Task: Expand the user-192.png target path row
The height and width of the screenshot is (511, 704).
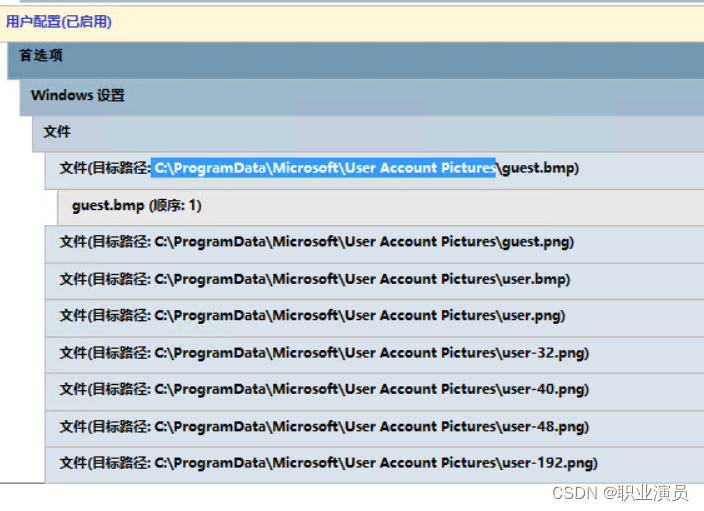Action: 374,465
